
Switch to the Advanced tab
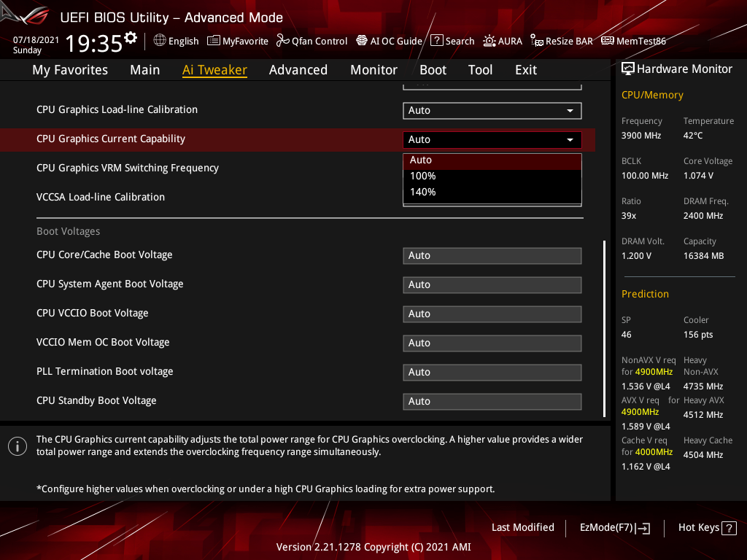[298, 69]
